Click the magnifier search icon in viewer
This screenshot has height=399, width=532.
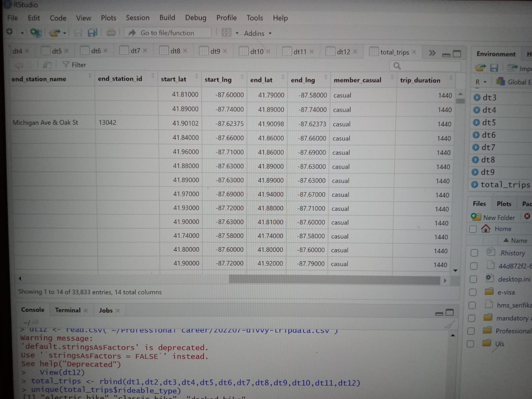pyautogui.click(x=397, y=66)
